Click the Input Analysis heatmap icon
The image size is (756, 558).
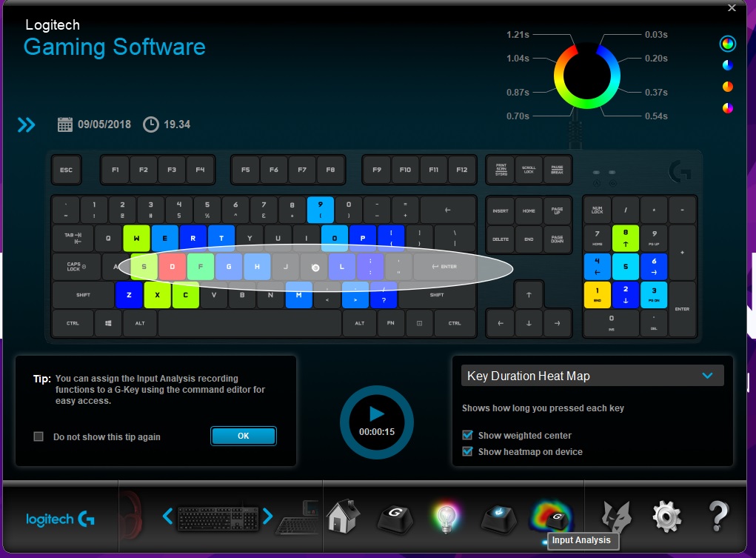point(552,515)
